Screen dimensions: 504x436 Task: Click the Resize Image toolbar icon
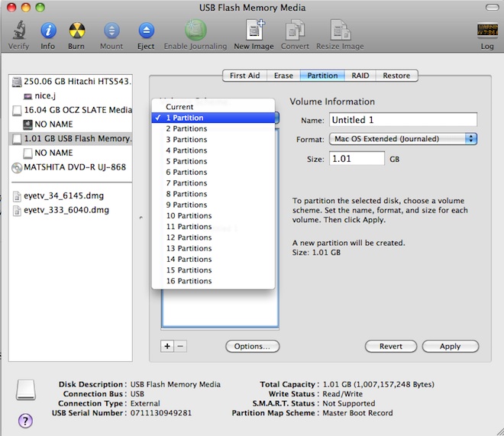point(341,31)
